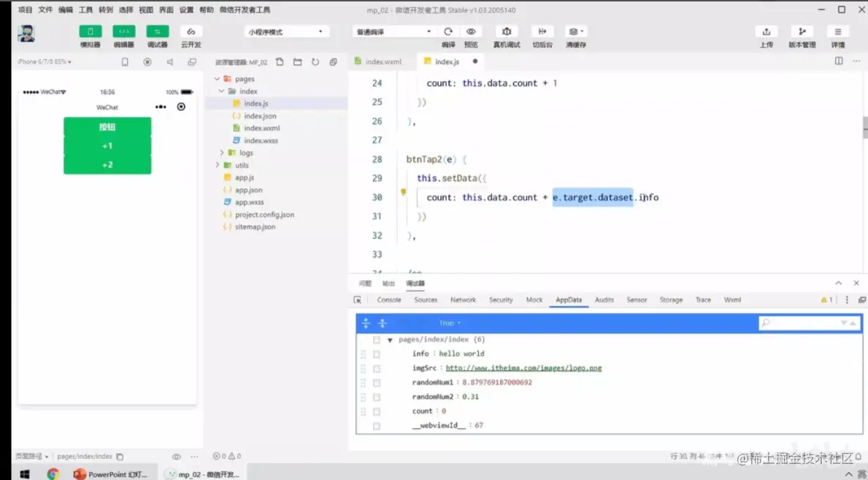Open project details (详情)
868x480 pixels.
(838, 31)
